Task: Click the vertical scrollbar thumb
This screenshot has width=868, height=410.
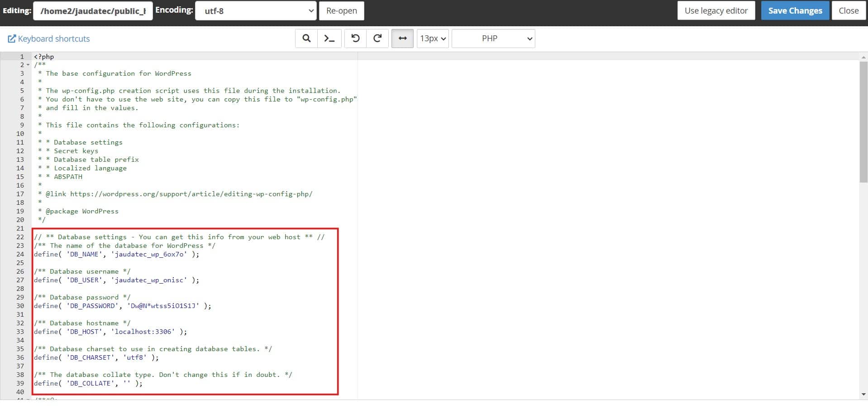Action: tap(863, 121)
